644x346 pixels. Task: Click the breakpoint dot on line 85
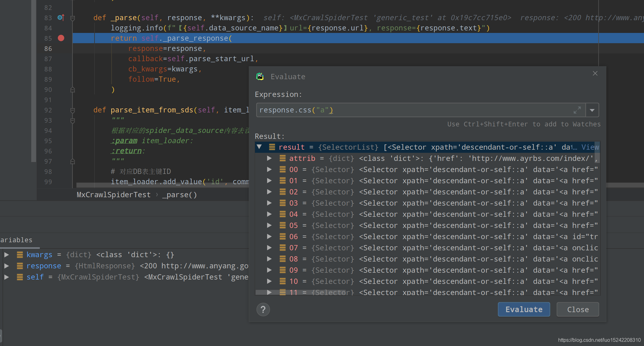pos(61,38)
